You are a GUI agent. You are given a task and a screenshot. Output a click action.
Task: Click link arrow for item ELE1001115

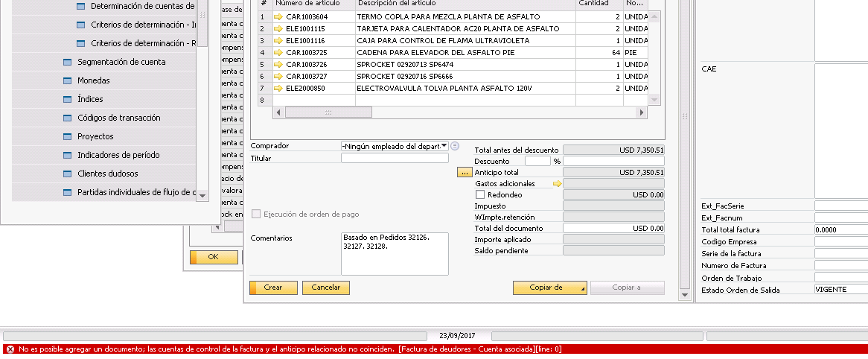(x=278, y=29)
